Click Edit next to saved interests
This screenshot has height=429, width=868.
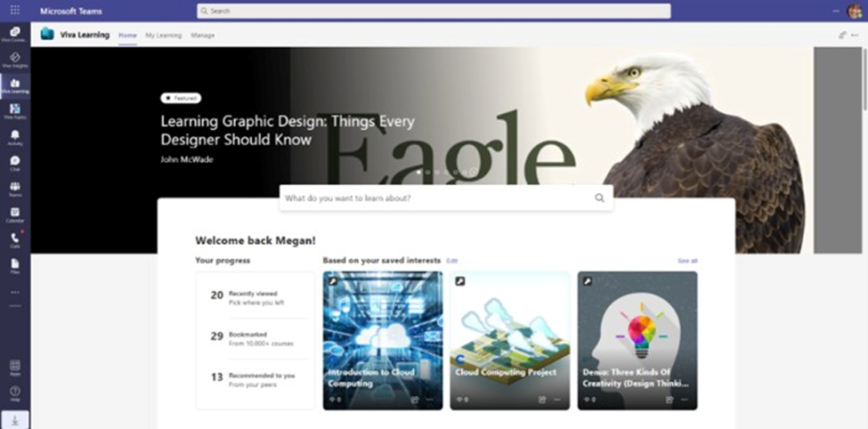[x=451, y=261]
